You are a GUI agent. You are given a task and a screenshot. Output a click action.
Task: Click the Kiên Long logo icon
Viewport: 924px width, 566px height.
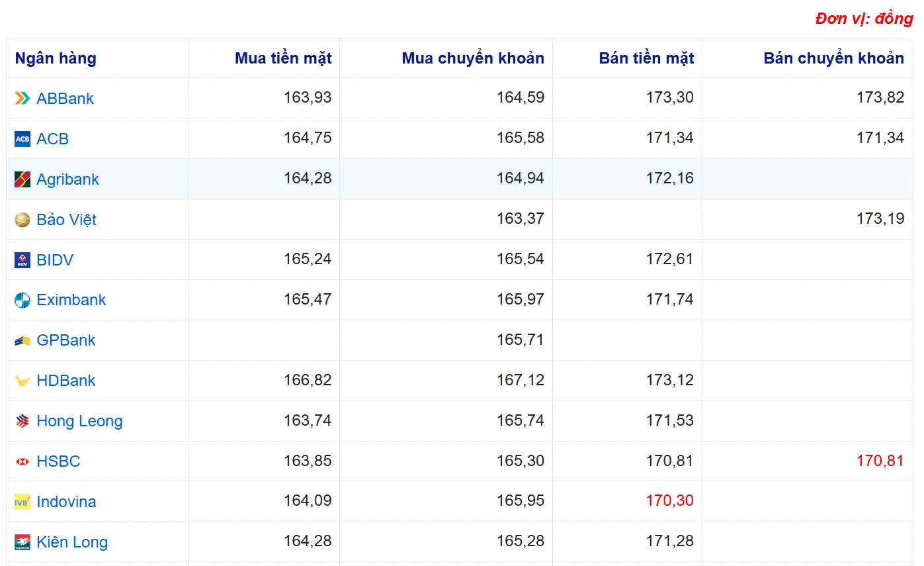click(x=22, y=542)
